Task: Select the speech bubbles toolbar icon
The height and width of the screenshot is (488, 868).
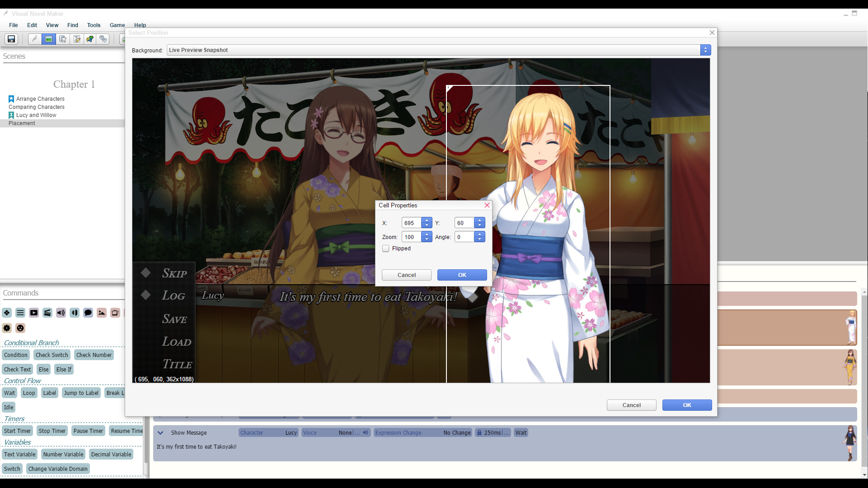Action: point(103,39)
